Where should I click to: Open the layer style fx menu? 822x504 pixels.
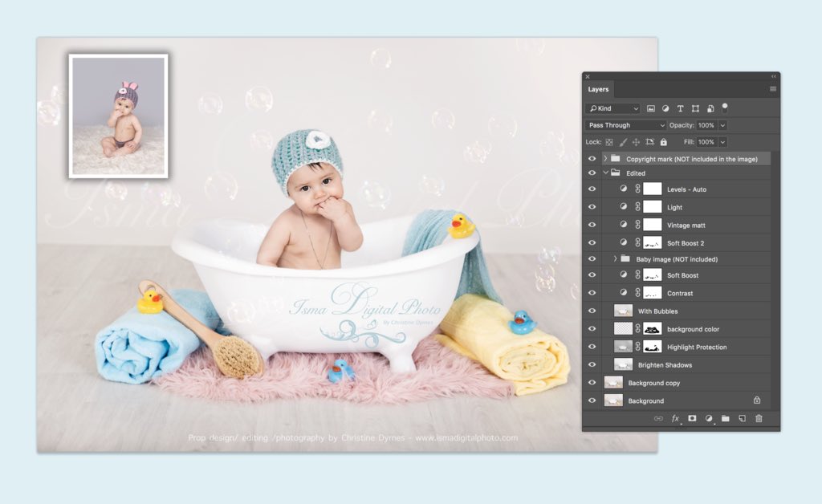[x=676, y=418]
